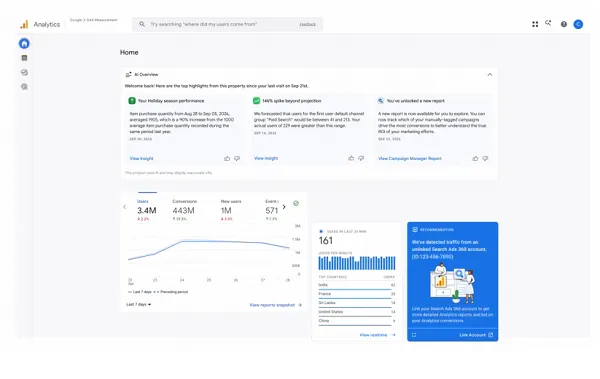Select the United States row in top countries
This screenshot has width=600, height=379.
click(x=357, y=312)
